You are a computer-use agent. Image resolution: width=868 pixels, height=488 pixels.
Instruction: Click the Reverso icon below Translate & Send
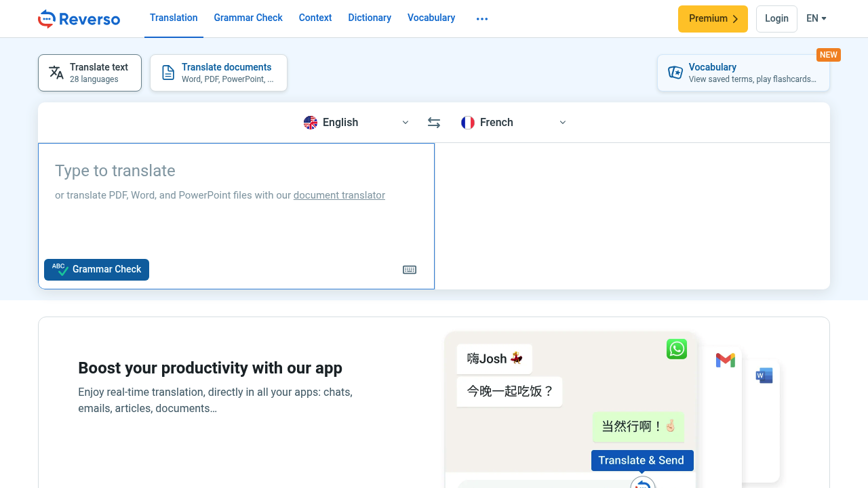pyautogui.click(x=643, y=483)
